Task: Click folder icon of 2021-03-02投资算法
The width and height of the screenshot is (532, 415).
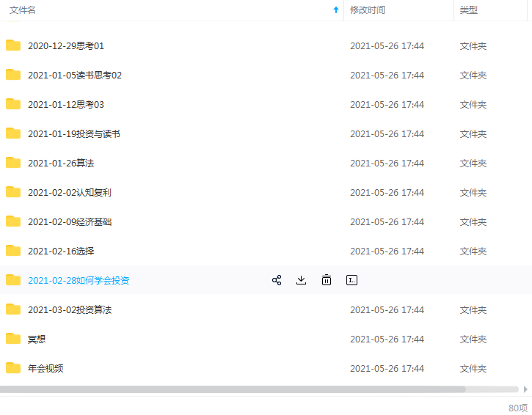Action: tap(13, 309)
